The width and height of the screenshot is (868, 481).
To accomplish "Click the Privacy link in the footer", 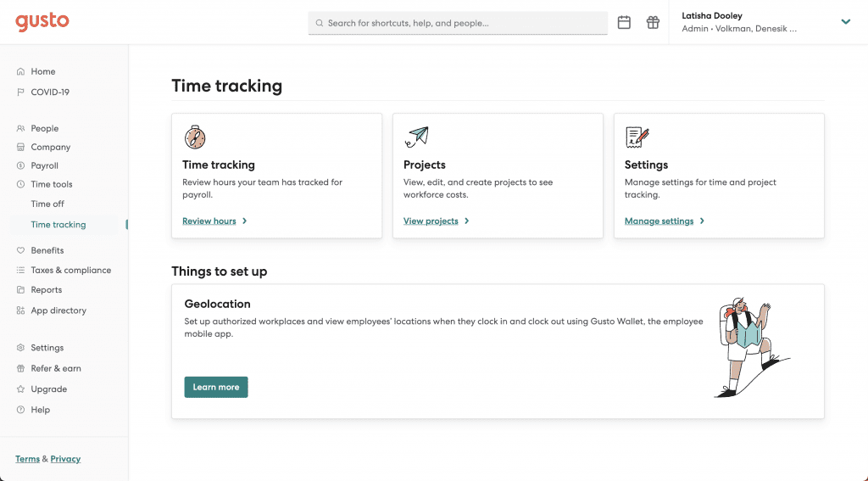I will 65,459.
